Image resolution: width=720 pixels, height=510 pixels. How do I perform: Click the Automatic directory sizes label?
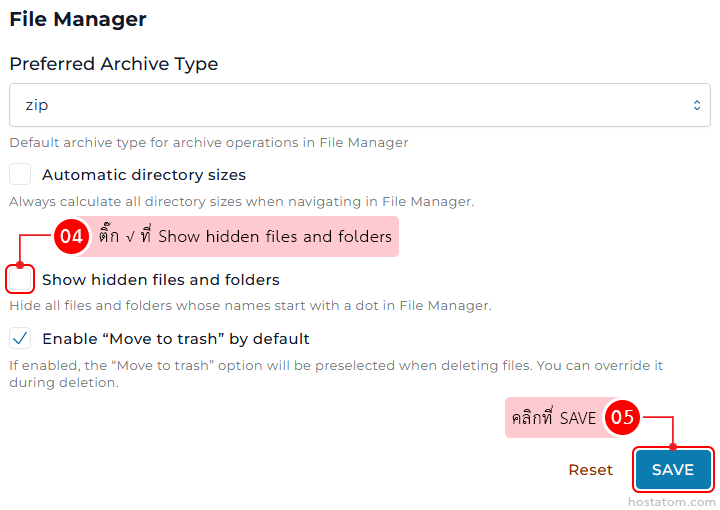coord(144,175)
